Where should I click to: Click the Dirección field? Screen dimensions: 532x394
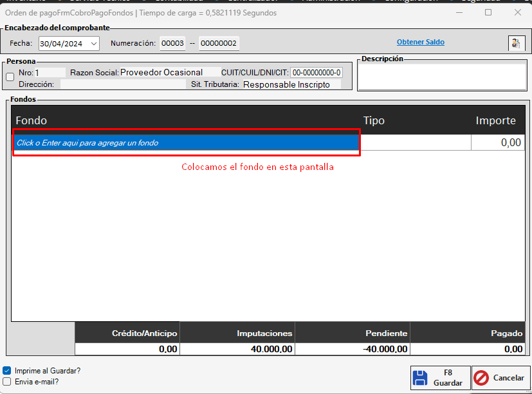tap(122, 84)
